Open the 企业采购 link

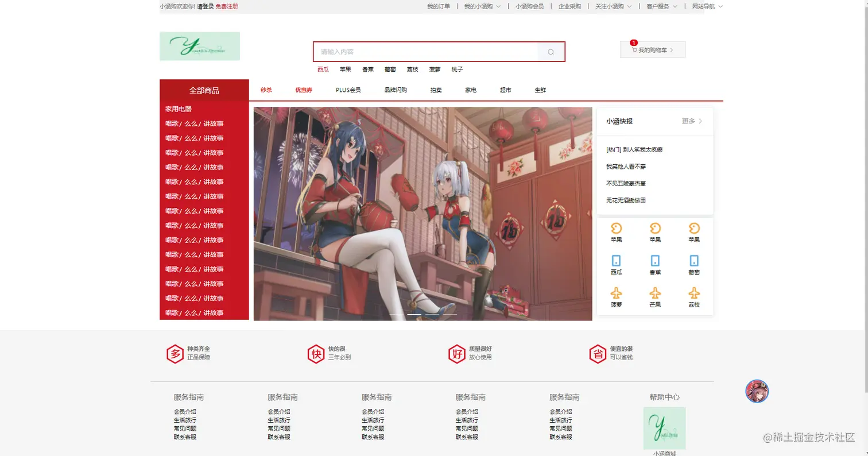pos(569,6)
